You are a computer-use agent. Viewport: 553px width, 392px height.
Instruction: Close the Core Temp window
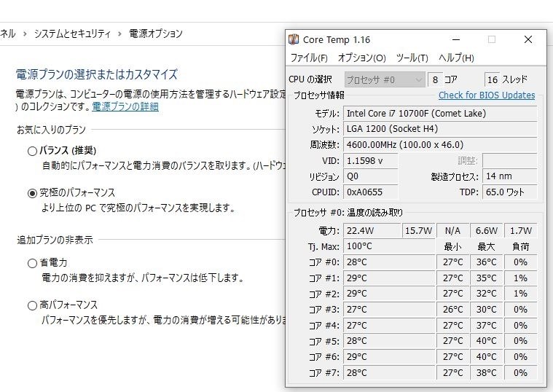click(528, 40)
